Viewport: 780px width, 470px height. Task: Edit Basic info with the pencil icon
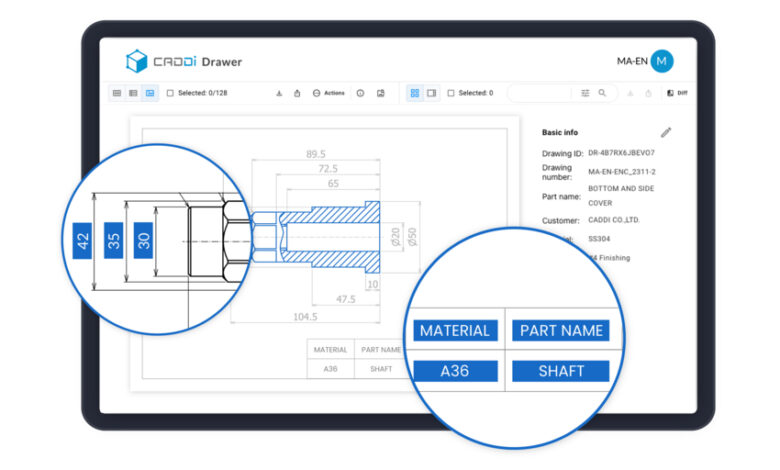pyautogui.click(x=666, y=132)
